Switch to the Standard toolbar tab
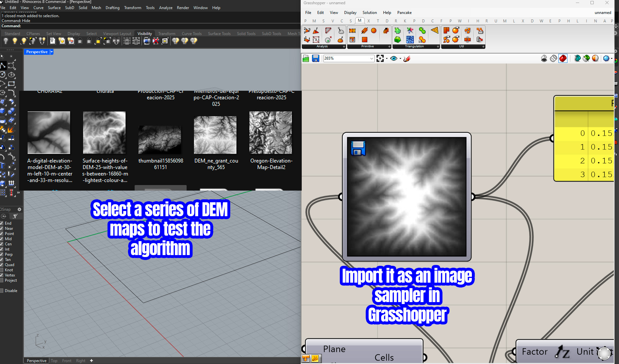The image size is (619, 364). [x=12, y=34]
